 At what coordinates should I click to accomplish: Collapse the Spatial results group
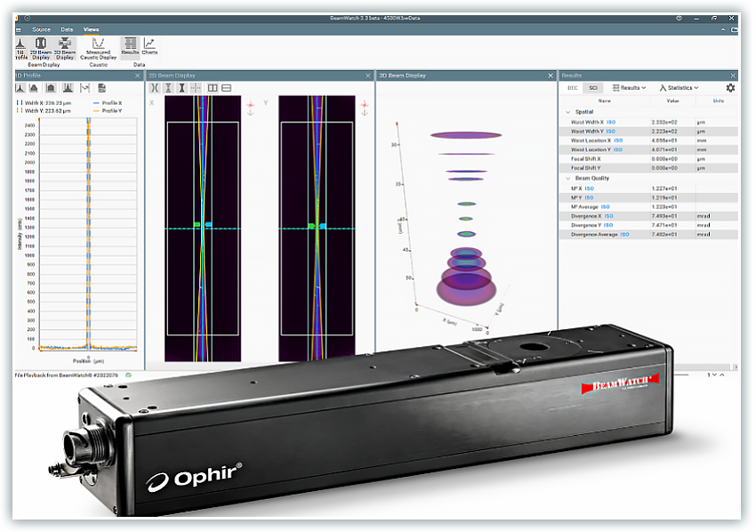point(568,111)
